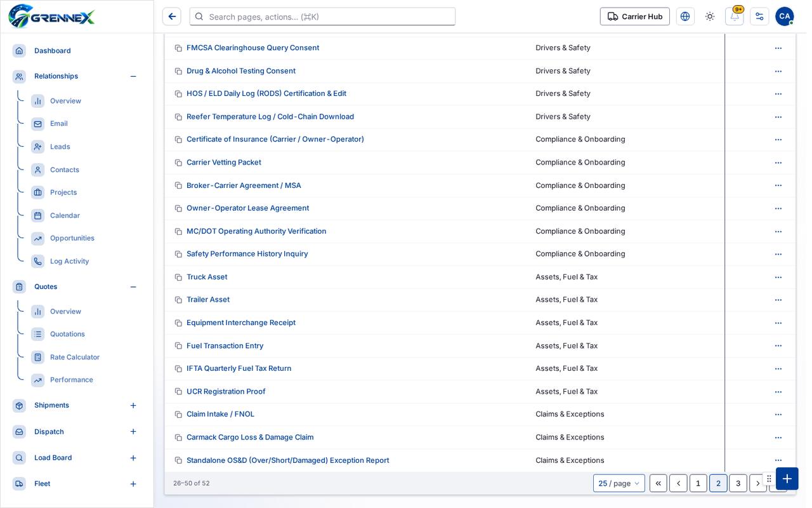Go to page 1 of results
The height and width of the screenshot is (508, 812).
coord(698,483)
